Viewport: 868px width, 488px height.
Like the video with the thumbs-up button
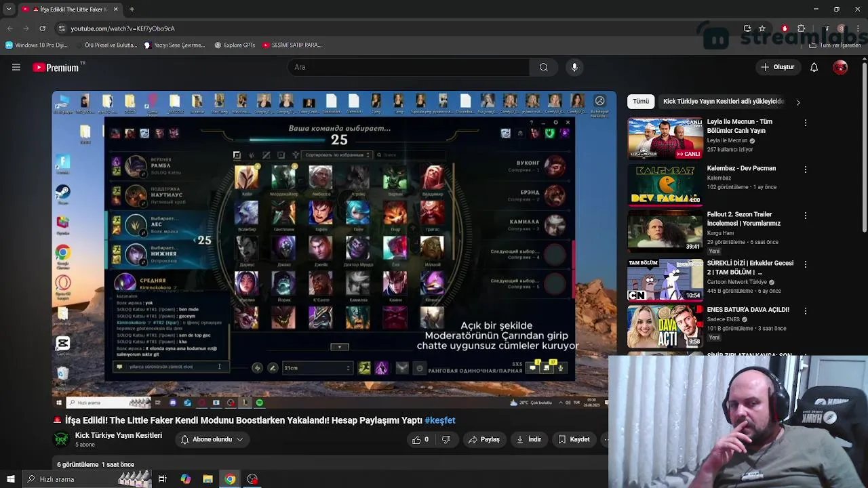pyautogui.click(x=420, y=440)
